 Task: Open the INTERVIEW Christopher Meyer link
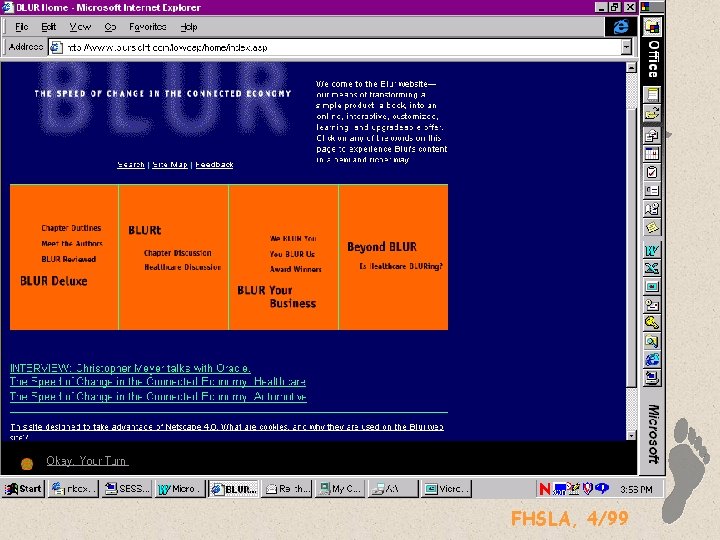130,368
